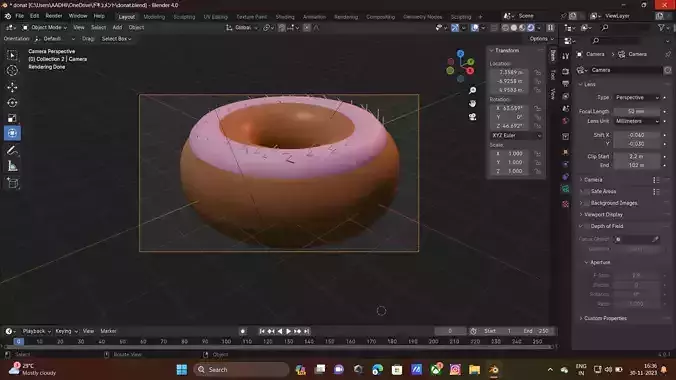Click the eyedropper beside Focus Object field

[x=655, y=239]
